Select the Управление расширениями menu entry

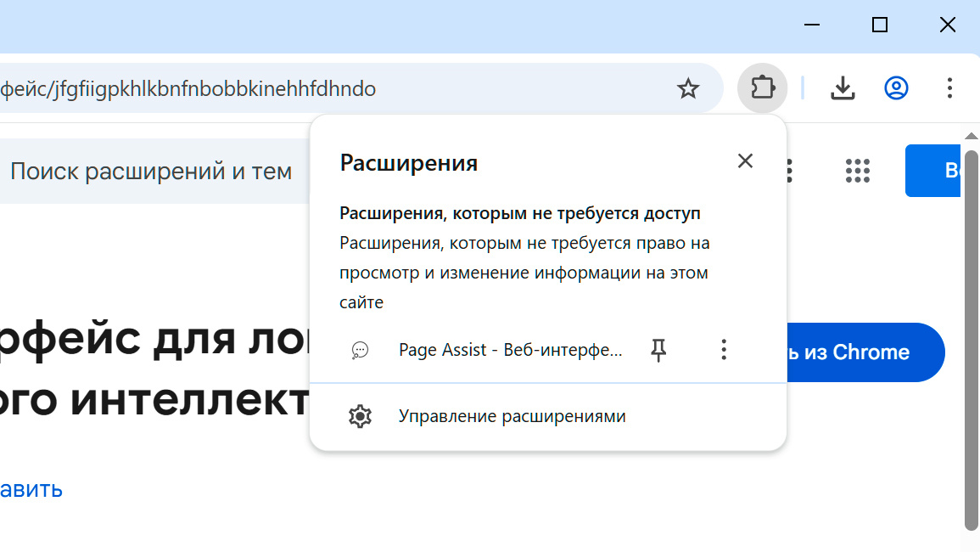tap(512, 416)
